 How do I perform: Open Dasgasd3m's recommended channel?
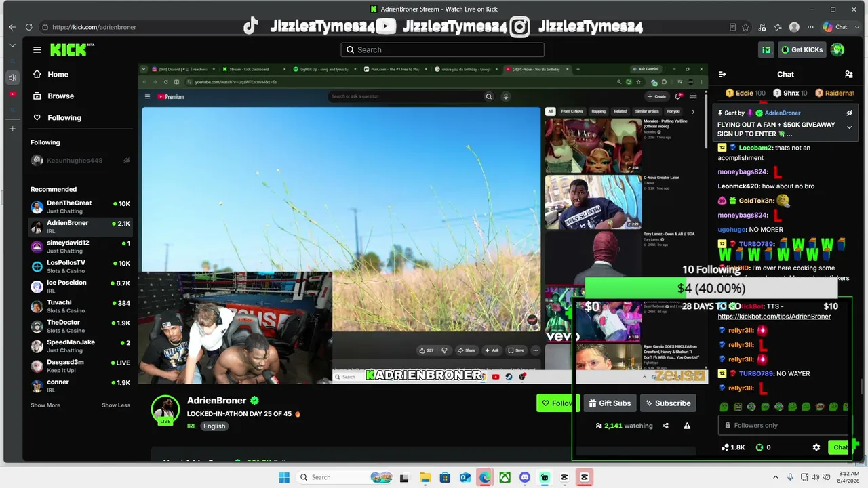tap(80, 366)
